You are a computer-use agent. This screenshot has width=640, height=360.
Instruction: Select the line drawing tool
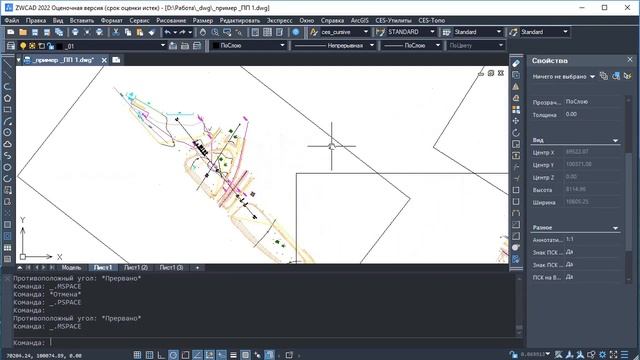pyautogui.click(x=7, y=64)
